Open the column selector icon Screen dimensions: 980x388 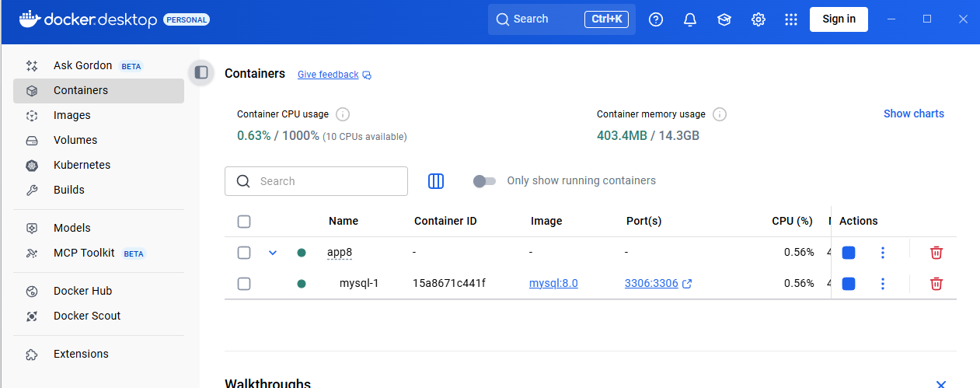tap(436, 181)
